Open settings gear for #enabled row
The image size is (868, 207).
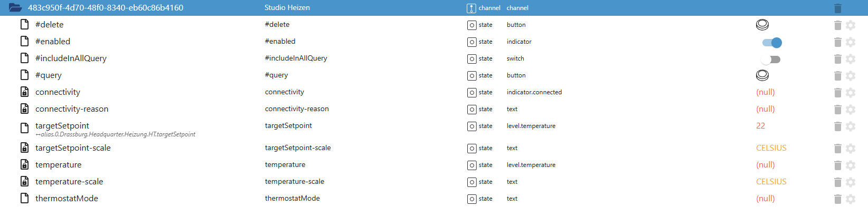pyautogui.click(x=851, y=42)
